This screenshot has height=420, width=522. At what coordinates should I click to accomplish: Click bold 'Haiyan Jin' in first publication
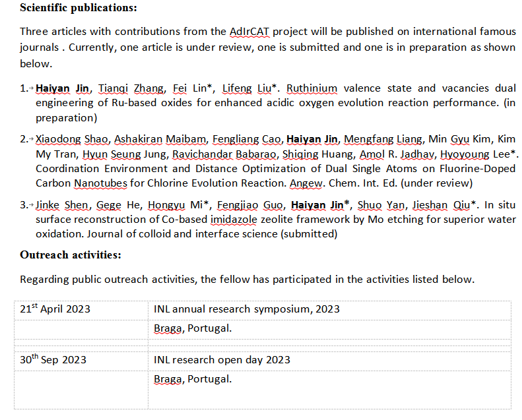[64, 88]
